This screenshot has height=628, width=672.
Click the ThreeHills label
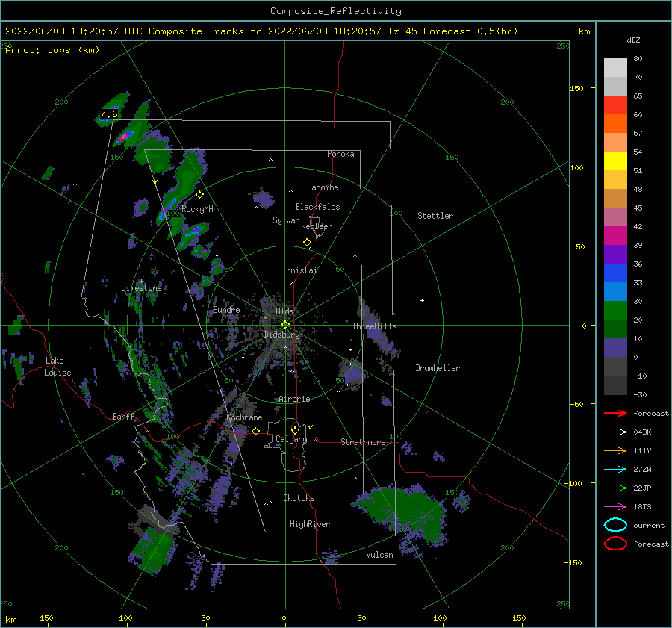click(x=375, y=326)
